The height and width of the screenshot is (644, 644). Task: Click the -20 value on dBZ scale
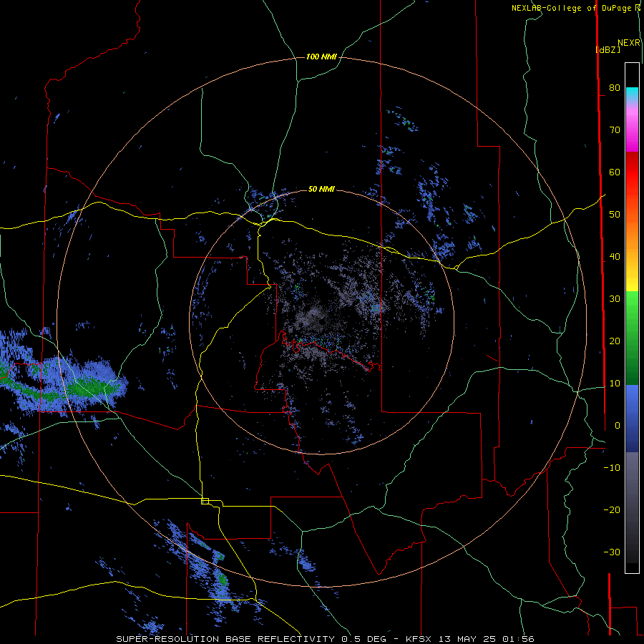coord(612,509)
